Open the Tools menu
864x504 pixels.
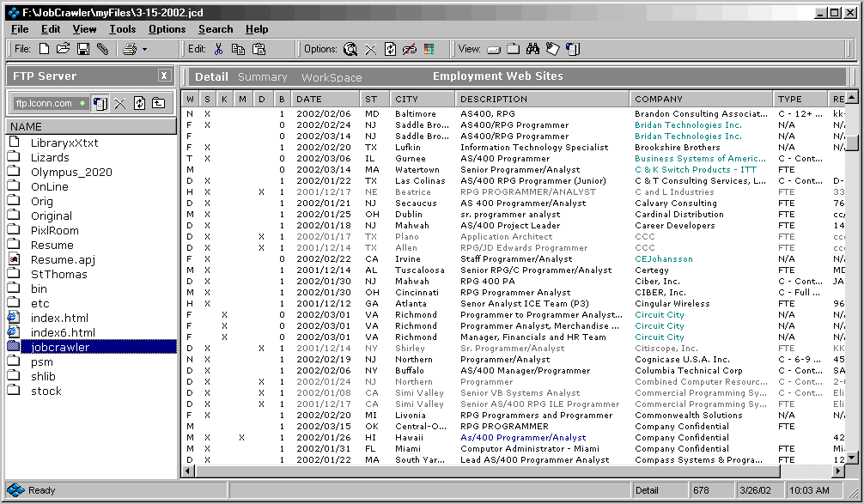point(122,29)
